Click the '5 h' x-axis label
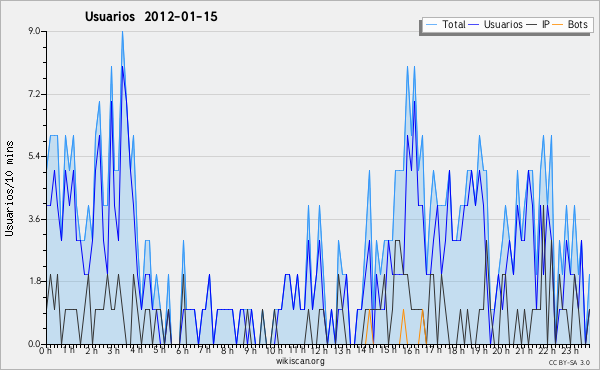This screenshot has width=600, height=370. [x=159, y=350]
